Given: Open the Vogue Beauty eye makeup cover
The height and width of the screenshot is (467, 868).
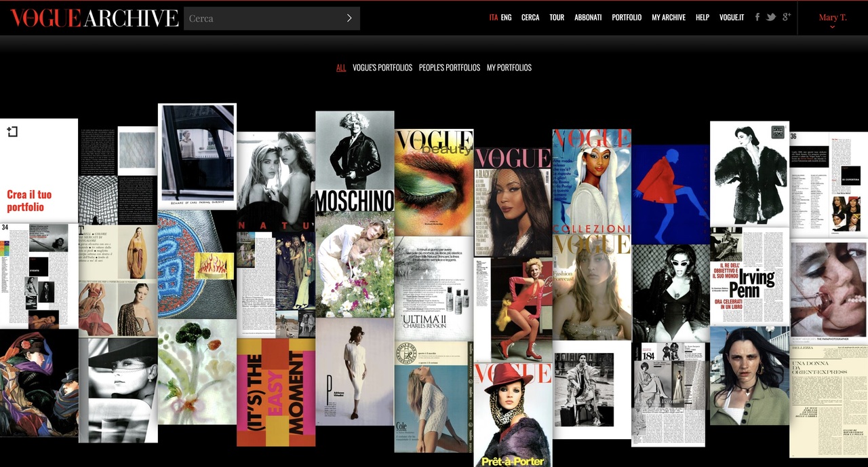Looking at the screenshot, I should coord(434,182).
